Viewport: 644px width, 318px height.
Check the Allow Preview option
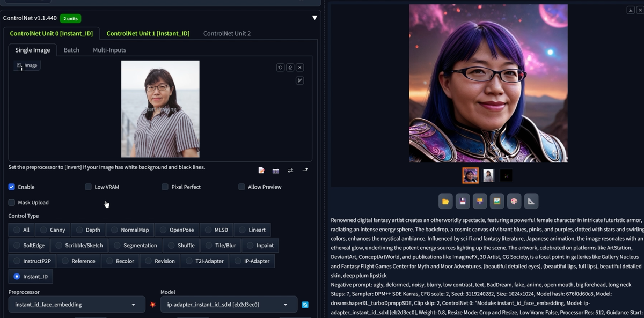point(241,187)
